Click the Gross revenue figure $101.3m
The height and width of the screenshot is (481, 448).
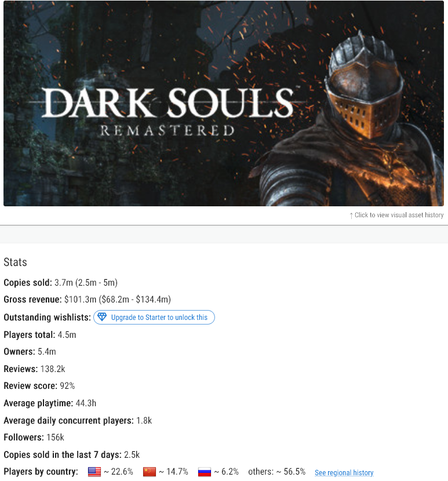(80, 300)
